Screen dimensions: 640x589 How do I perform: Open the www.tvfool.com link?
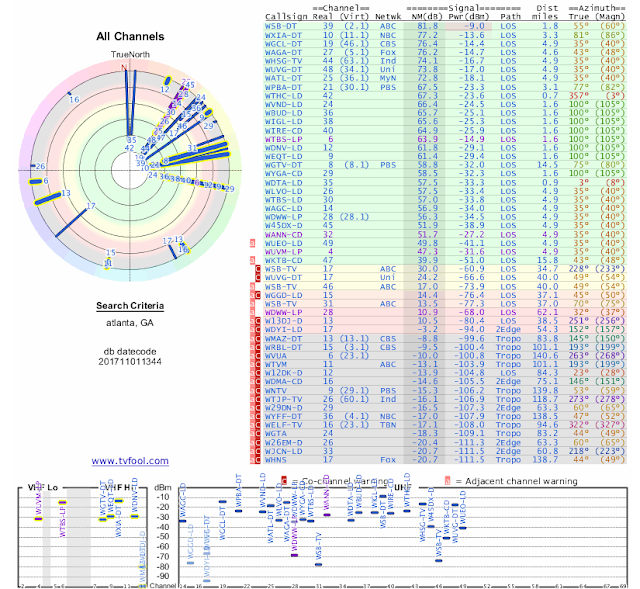click(x=130, y=460)
